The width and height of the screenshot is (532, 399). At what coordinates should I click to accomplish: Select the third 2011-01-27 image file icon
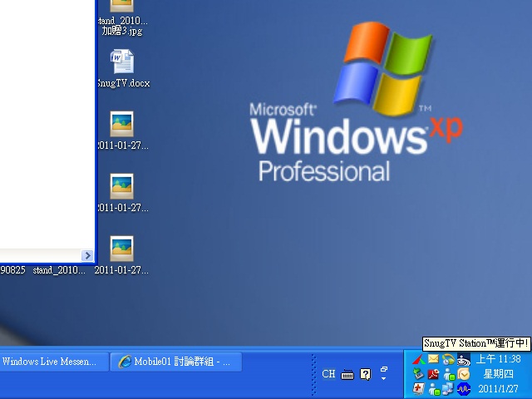coord(122,249)
